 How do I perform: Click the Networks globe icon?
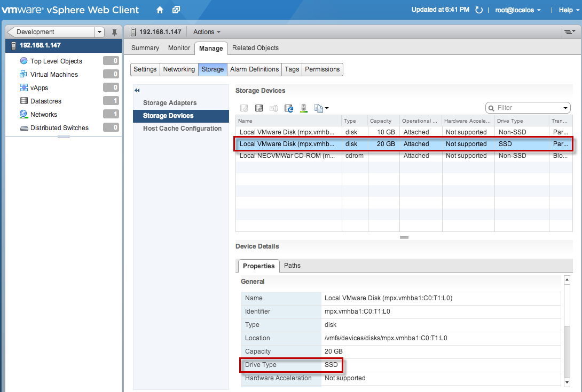click(x=23, y=114)
